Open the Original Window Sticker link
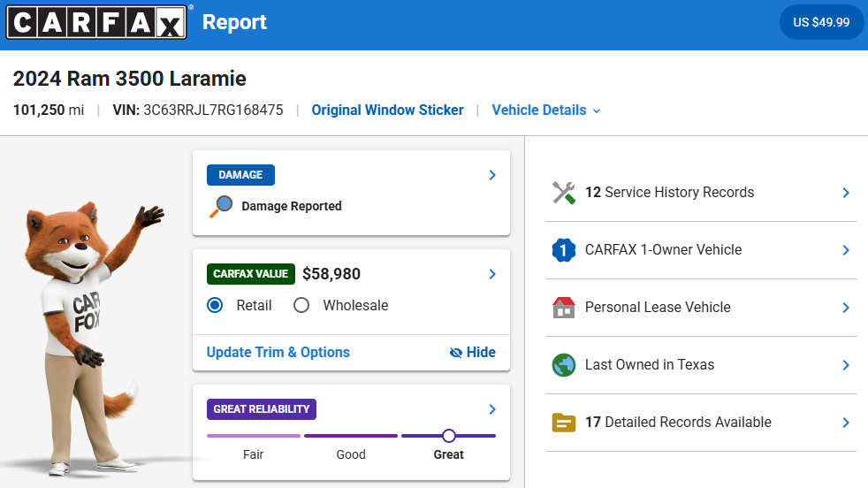This screenshot has width=868, height=488. [x=387, y=111]
